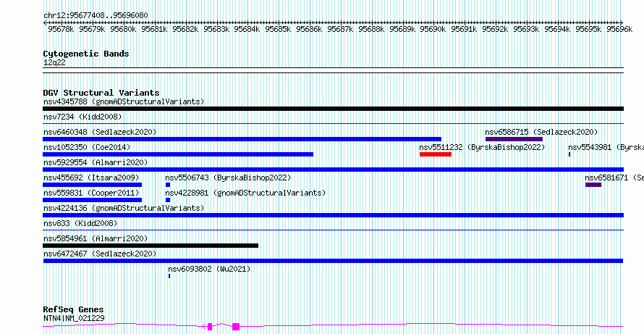Open the NTN4|NM_021229 gene label
644x334 pixels.
(74, 318)
